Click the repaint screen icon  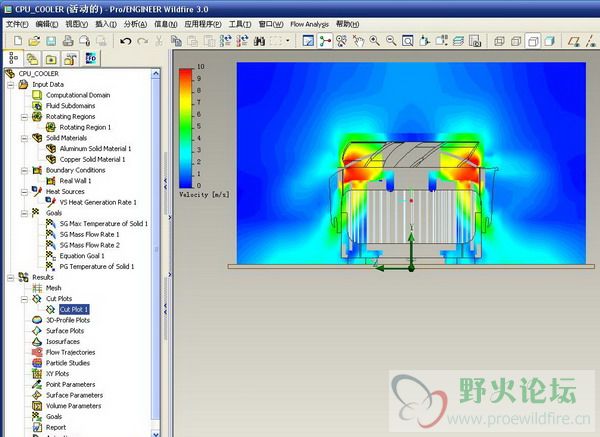308,41
